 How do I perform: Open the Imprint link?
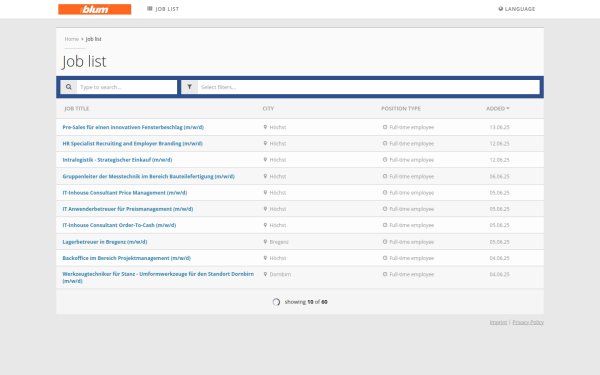point(498,323)
